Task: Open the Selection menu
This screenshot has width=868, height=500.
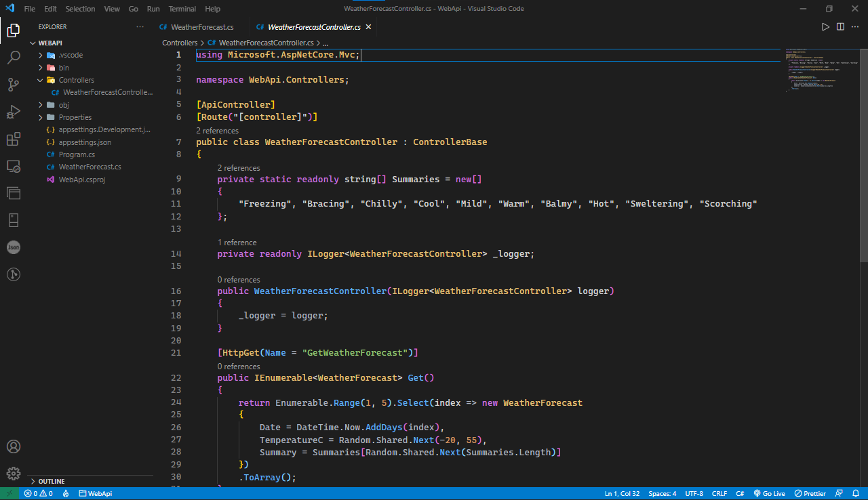Action: (x=80, y=9)
